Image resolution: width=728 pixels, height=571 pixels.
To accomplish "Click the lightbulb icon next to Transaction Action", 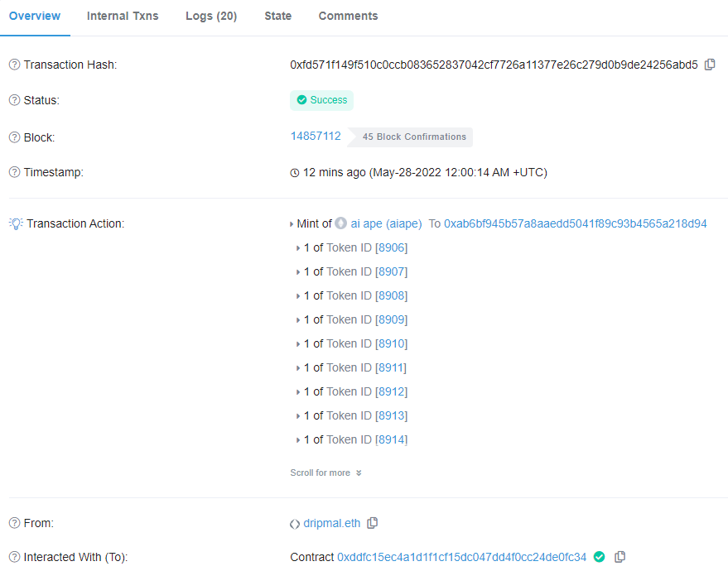I will 14,223.
